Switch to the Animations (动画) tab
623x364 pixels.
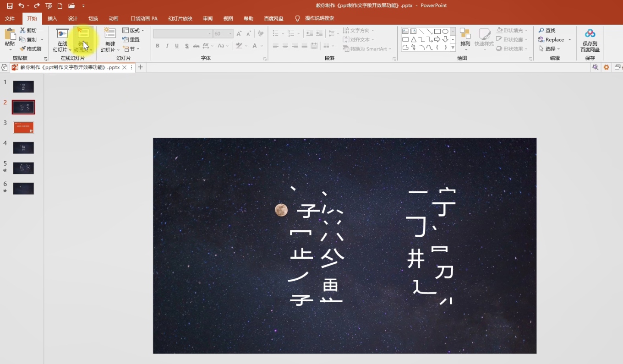(114, 18)
